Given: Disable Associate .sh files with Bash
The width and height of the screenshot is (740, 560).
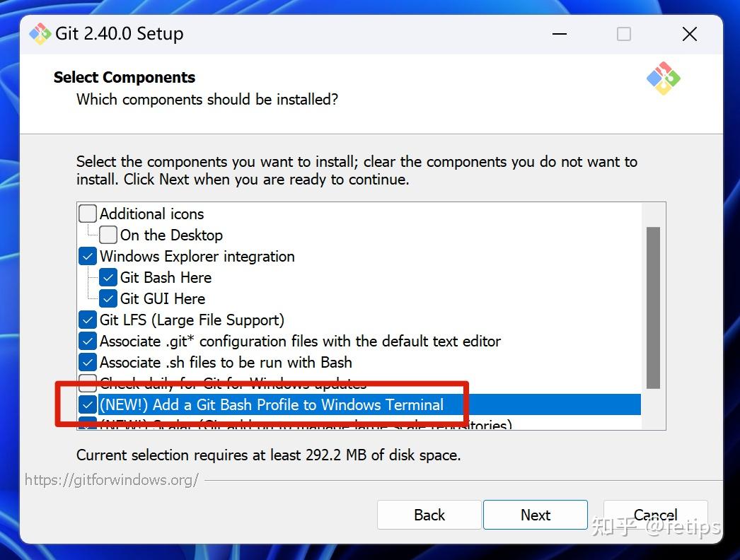Looking at the screenshot, I should [x=88, y=362].
